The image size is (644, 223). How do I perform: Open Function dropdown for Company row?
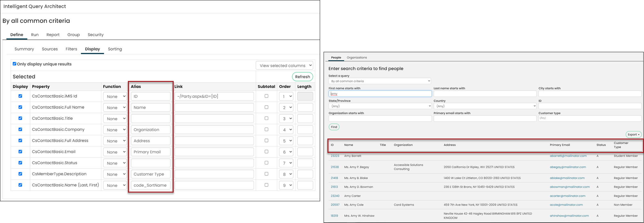[x=115, y=130]
